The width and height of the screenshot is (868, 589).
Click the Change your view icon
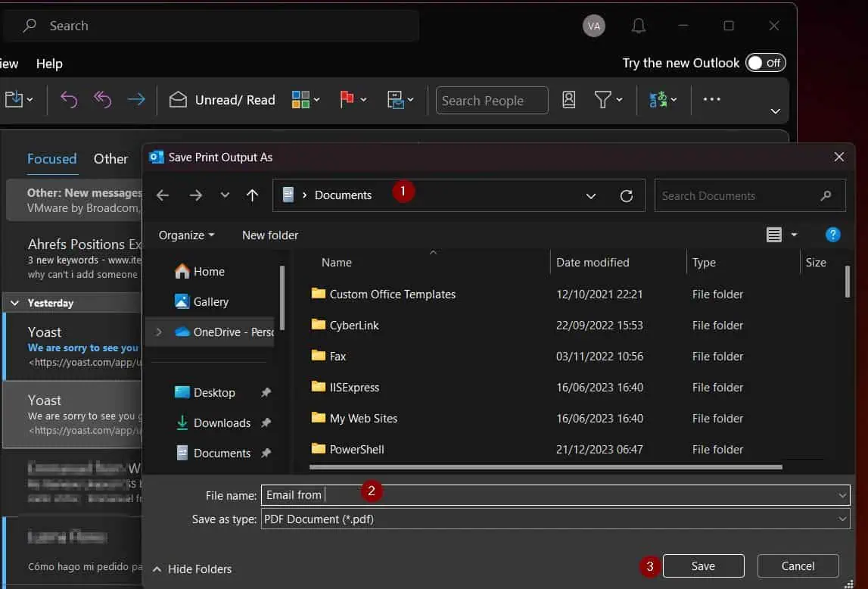click(x=774, y=235)
